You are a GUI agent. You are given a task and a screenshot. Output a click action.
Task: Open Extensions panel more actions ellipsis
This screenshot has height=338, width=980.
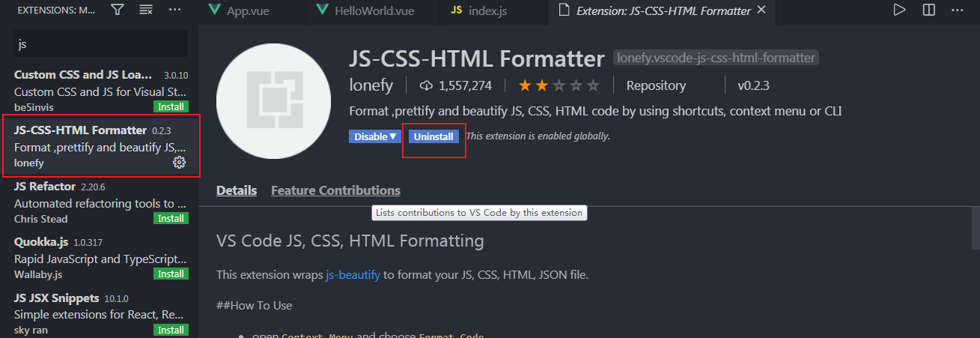point(174,10)
